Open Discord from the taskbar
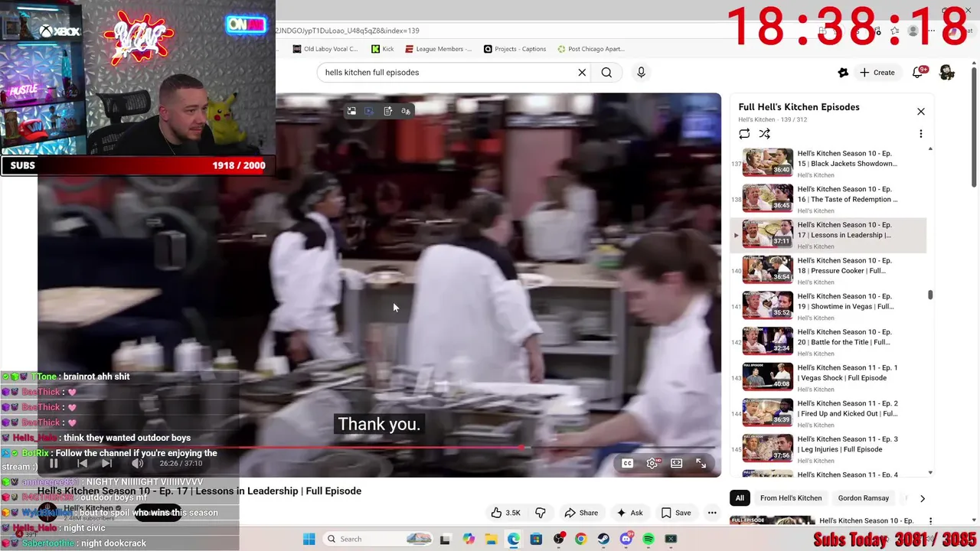The image size is (980, 551). click(626, 539)
